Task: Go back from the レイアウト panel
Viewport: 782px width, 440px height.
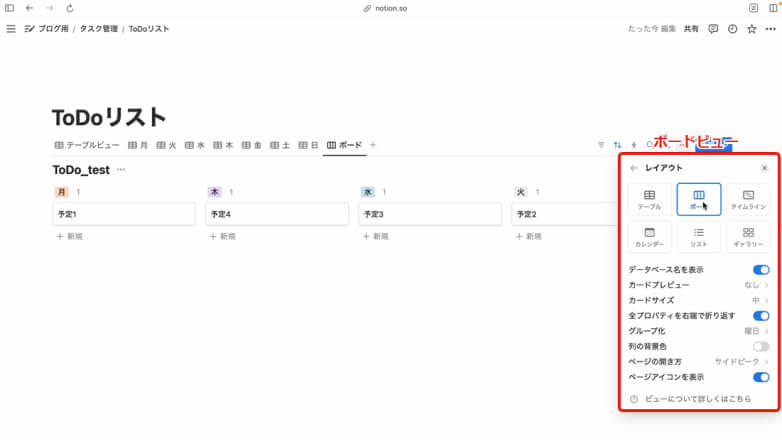Action: coord(633,168)
